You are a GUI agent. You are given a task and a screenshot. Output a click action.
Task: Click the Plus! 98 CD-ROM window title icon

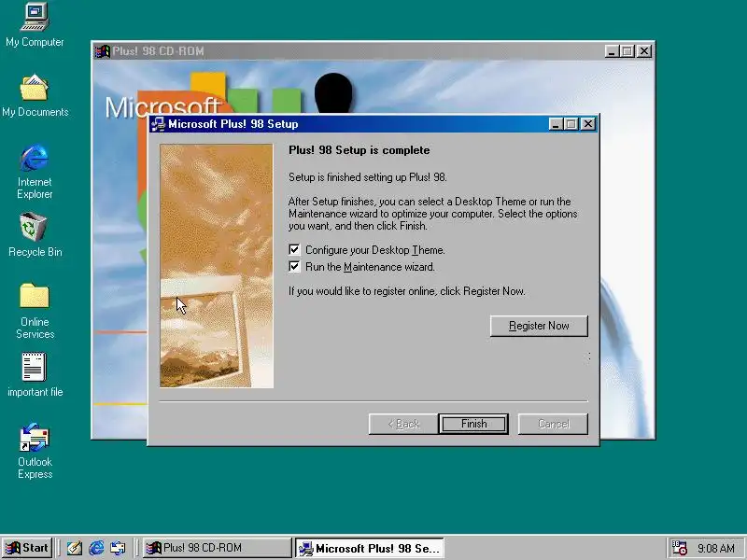pyautogui.click(x=102, y=51)
